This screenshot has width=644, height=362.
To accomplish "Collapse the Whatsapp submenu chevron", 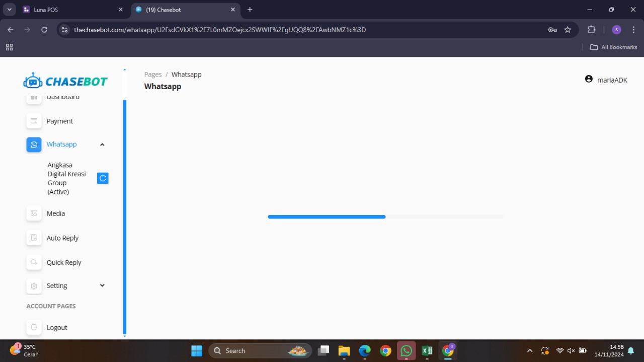I will pyautogui.click(x=102, y=144).
